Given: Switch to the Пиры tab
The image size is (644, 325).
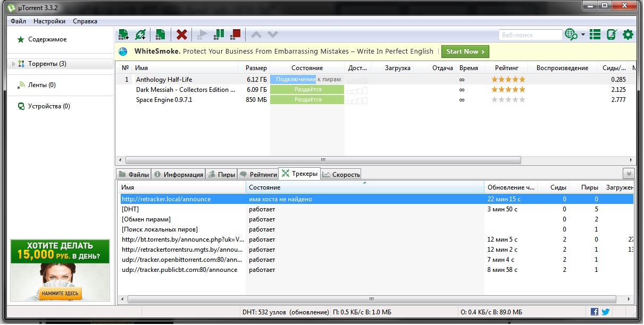Looking at the screenshot, I should coord(221,174).
